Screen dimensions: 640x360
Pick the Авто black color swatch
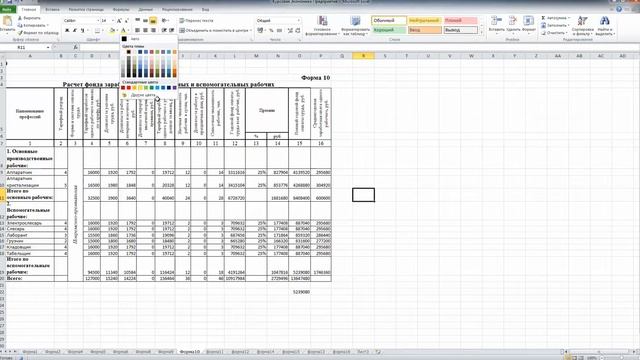click(124, 39)
